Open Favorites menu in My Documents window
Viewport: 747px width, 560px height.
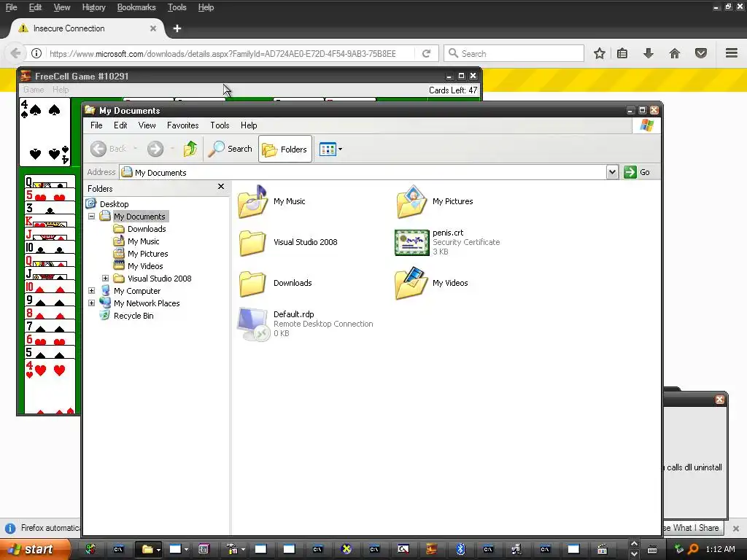[182, 125]
